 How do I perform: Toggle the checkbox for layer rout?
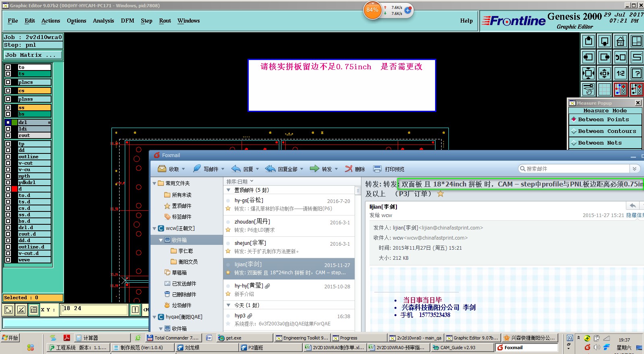coord(8,135)
